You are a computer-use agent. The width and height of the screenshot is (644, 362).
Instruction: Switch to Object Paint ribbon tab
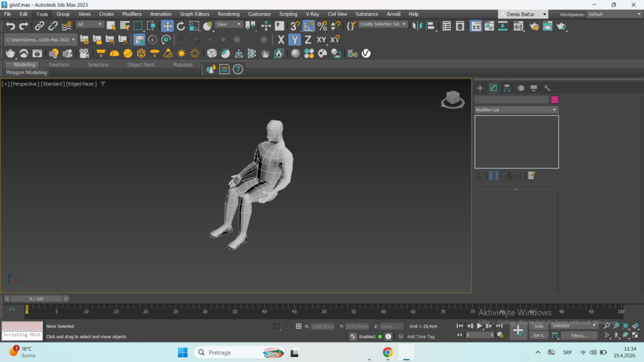coord(141,65)
